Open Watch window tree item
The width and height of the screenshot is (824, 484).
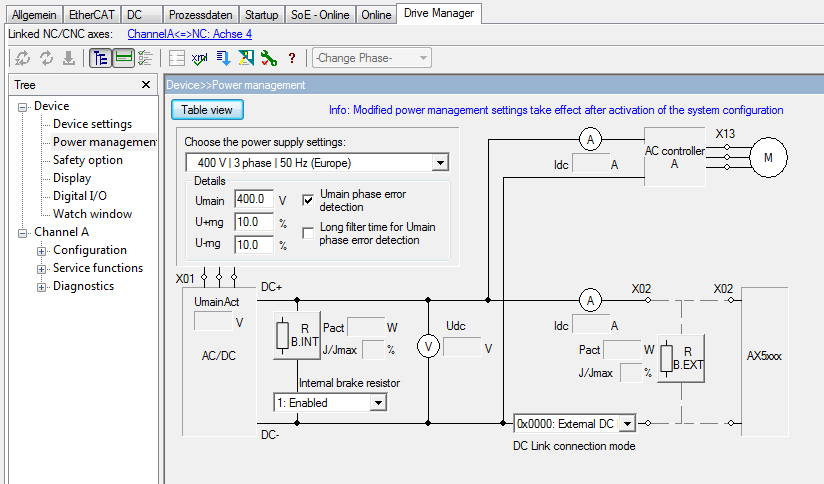tap(92, 214)
